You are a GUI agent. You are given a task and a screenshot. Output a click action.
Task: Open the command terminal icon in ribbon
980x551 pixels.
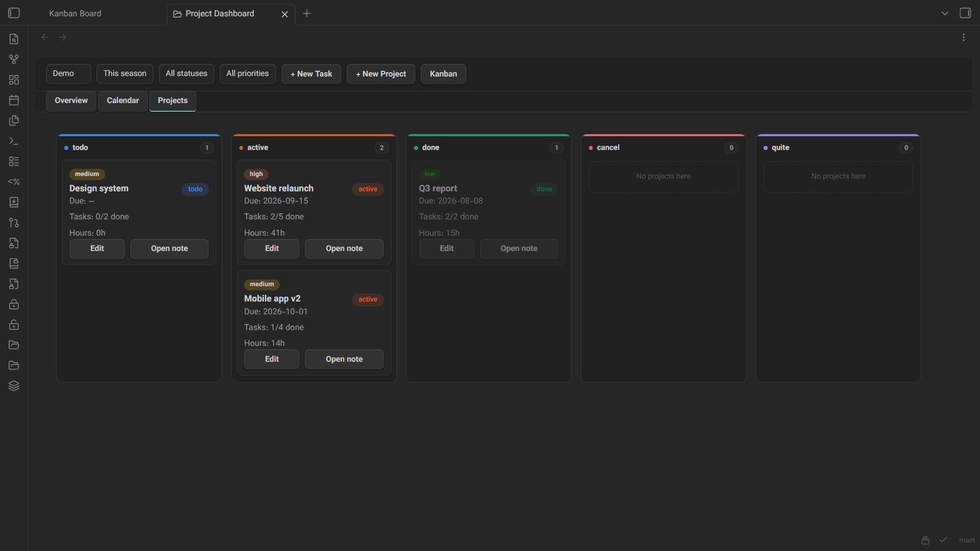tap(14, 141)
